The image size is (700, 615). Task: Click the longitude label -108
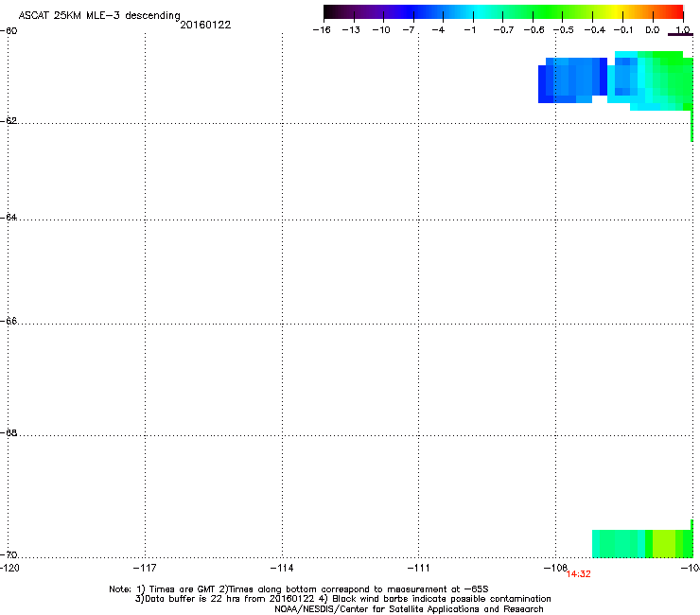(555, 568)
